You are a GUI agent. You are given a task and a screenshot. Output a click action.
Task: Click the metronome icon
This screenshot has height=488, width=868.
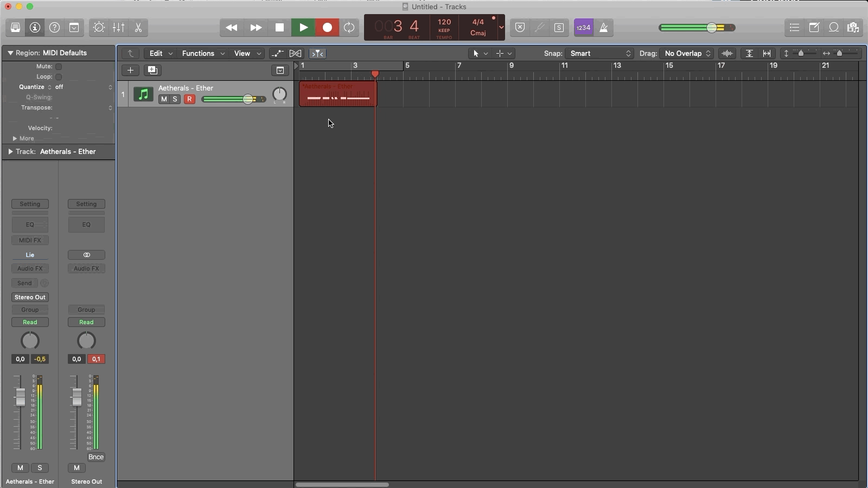pyautogui.click(x=604, y=28)
